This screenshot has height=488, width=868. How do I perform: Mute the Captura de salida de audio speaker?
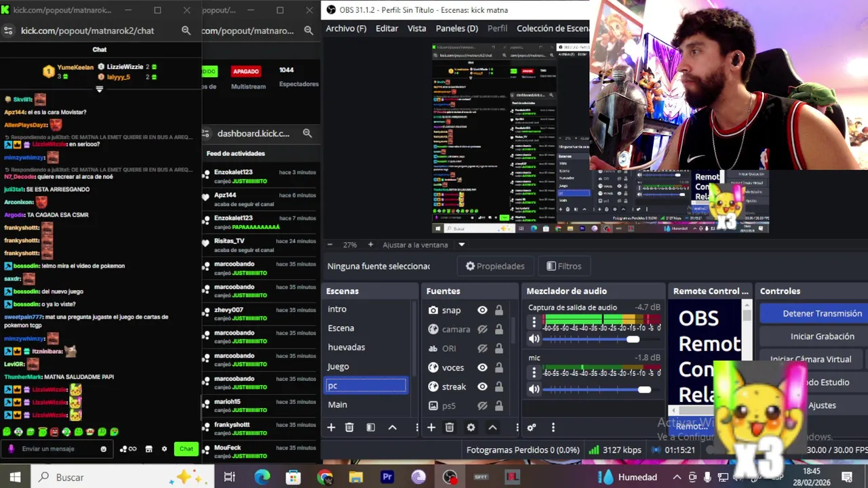[534, 339]
